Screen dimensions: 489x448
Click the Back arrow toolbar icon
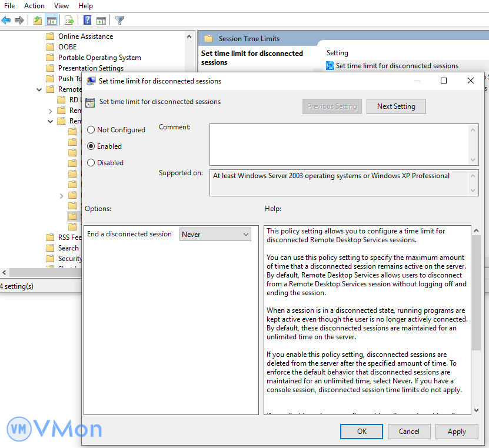tap(6, 21)
